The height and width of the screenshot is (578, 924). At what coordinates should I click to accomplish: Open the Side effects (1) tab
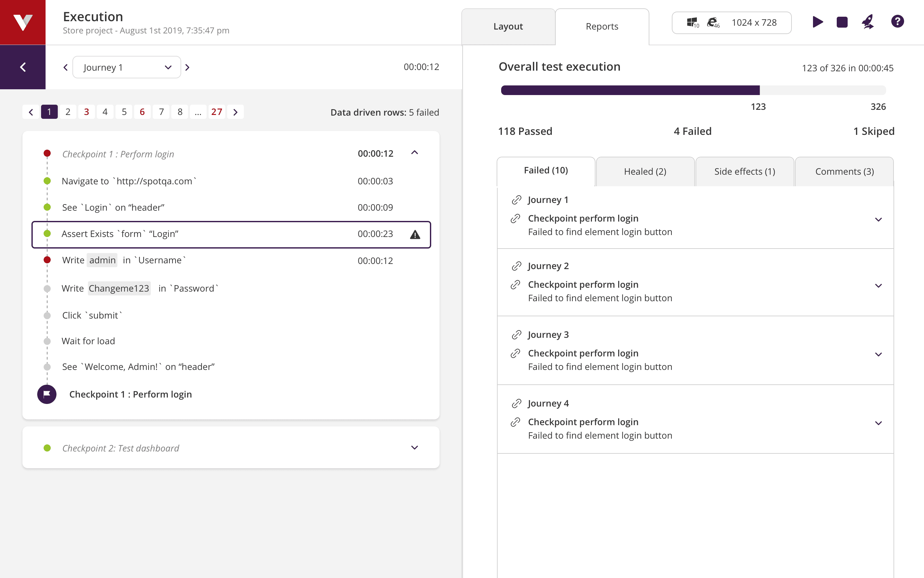pos(745,171)
